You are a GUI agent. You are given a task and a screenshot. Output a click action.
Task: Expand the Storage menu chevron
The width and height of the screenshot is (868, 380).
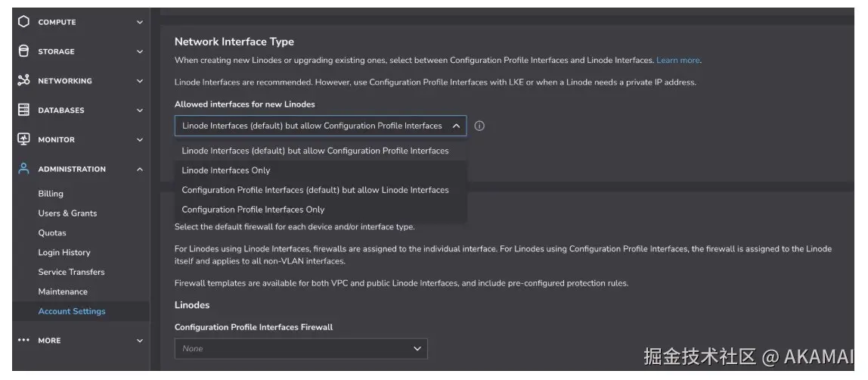coord(139,51)
